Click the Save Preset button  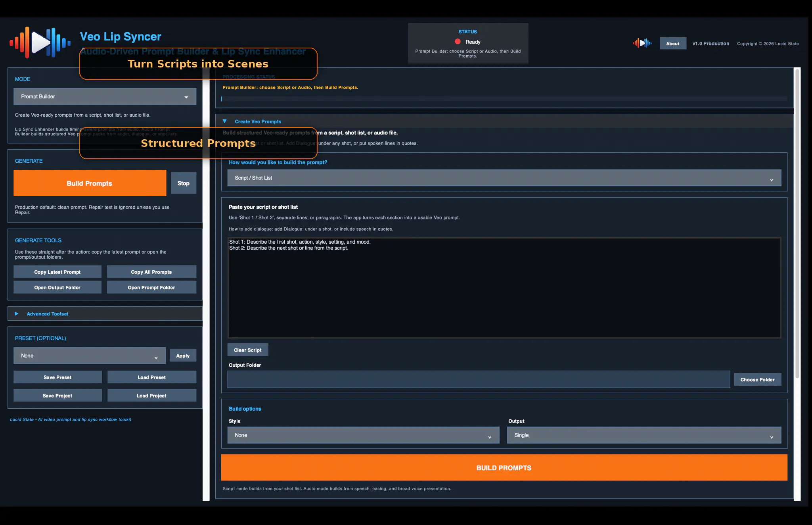pos(57,377)
